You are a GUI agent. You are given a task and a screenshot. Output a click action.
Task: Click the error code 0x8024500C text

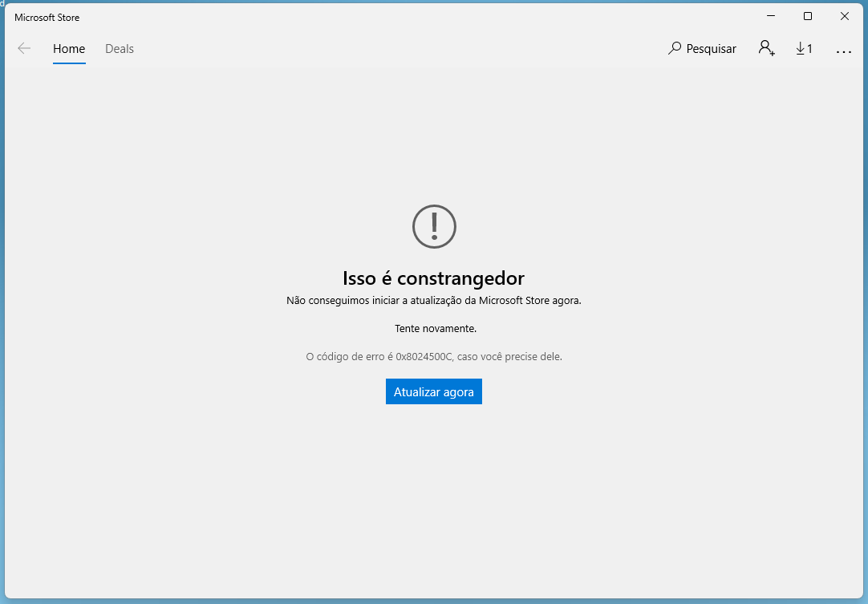click(x=424, y=357)
